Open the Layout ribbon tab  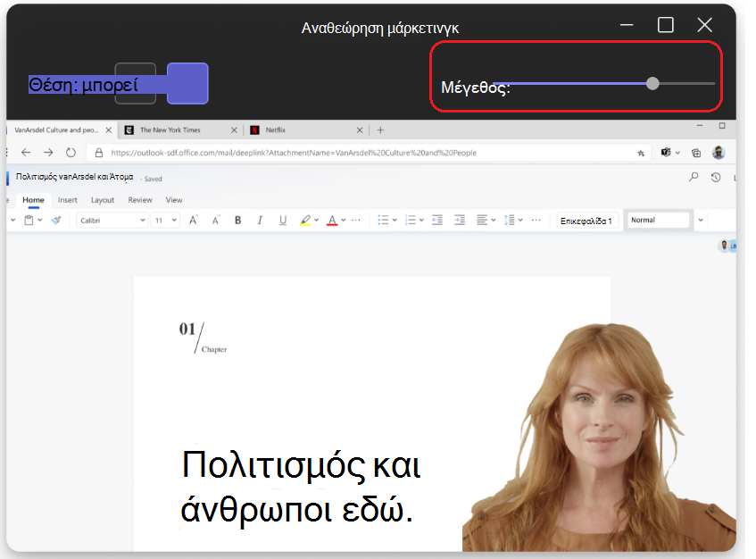[x=103, y=200]
